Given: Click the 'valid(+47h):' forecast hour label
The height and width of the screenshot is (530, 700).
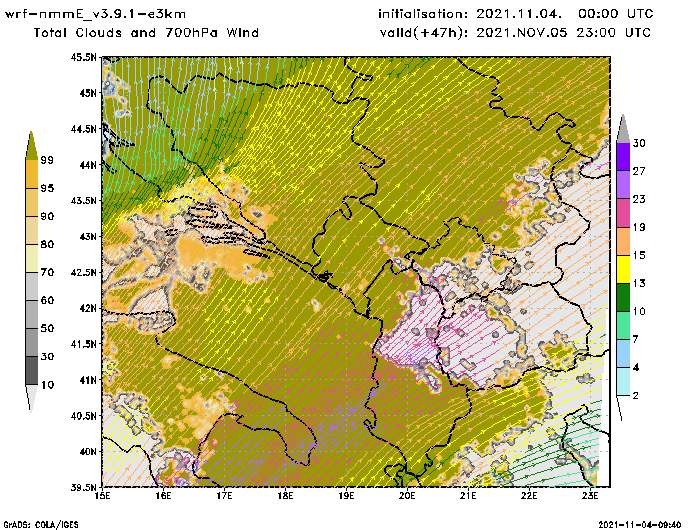Looking at the screenshot, I should 424,33.
